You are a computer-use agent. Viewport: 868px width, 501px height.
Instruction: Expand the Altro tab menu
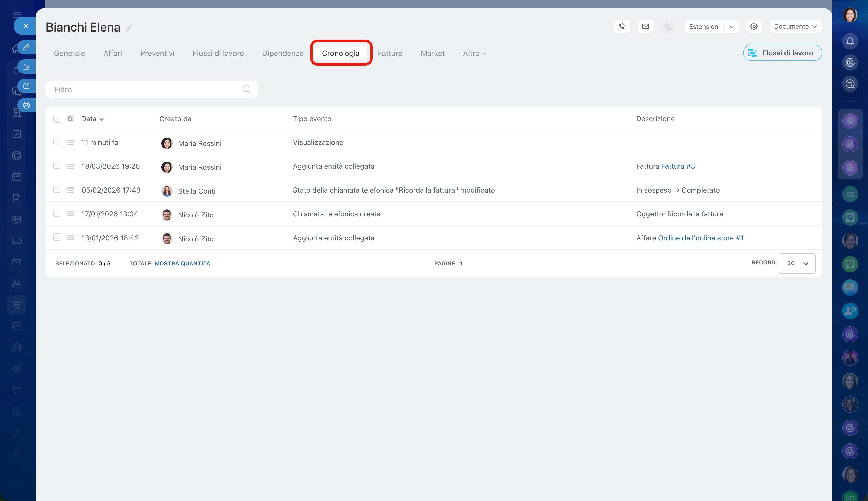click(x=474, y=53)
